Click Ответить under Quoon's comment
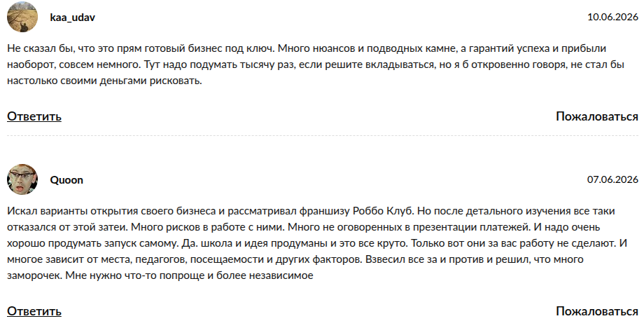This screenshot has height=321, width=644. pyautogui.click(x=34, y=311)
